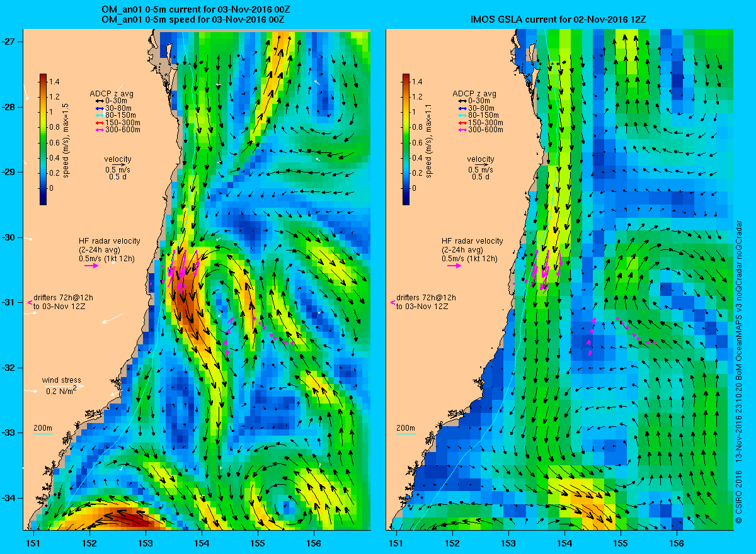This screenshot has height=554, width=756.
Task: Click the '0' tick on the IMOS GSLA colorbar
Action: pos(416,188)
